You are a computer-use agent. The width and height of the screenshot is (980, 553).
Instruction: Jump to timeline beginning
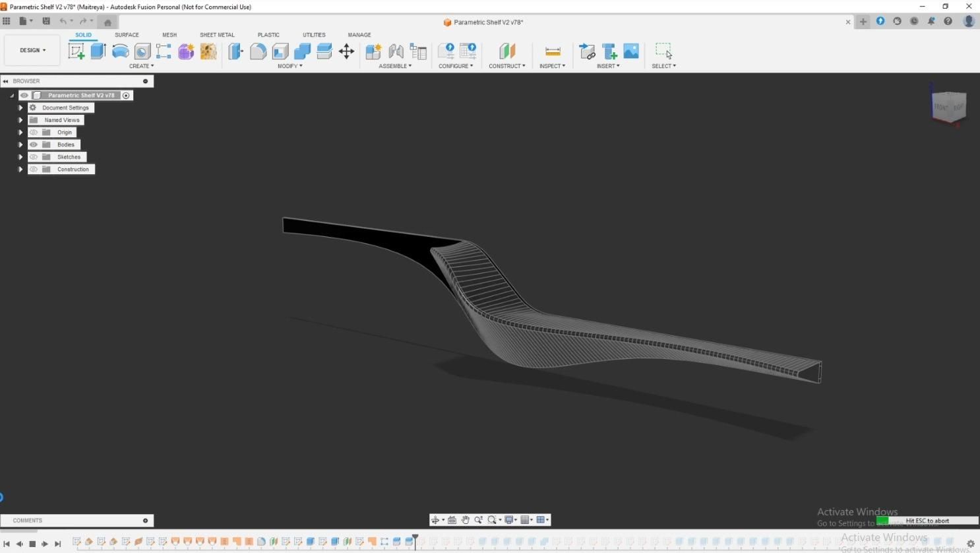coord(7,544)
